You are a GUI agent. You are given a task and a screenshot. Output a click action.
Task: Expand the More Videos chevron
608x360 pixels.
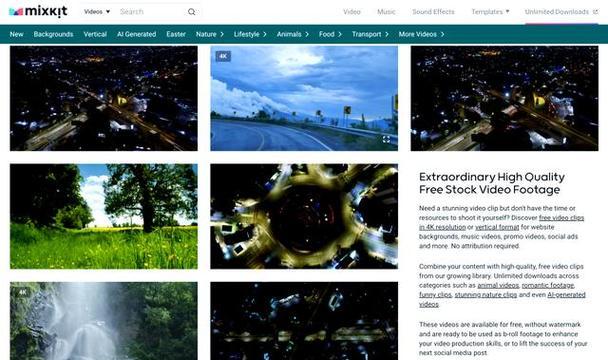442,34
